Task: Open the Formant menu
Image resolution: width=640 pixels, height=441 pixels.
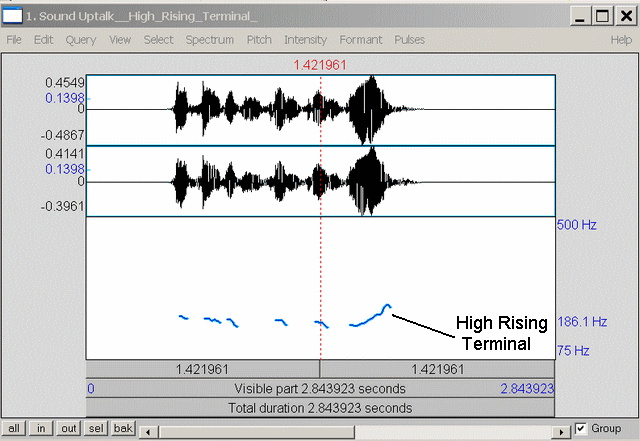Action: click(360, 40)
